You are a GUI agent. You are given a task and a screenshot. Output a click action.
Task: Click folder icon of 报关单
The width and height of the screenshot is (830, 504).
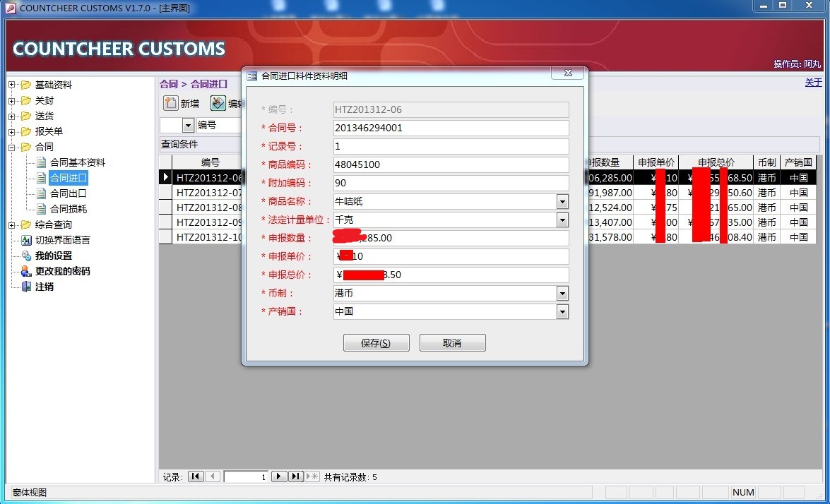pos(26,131)
